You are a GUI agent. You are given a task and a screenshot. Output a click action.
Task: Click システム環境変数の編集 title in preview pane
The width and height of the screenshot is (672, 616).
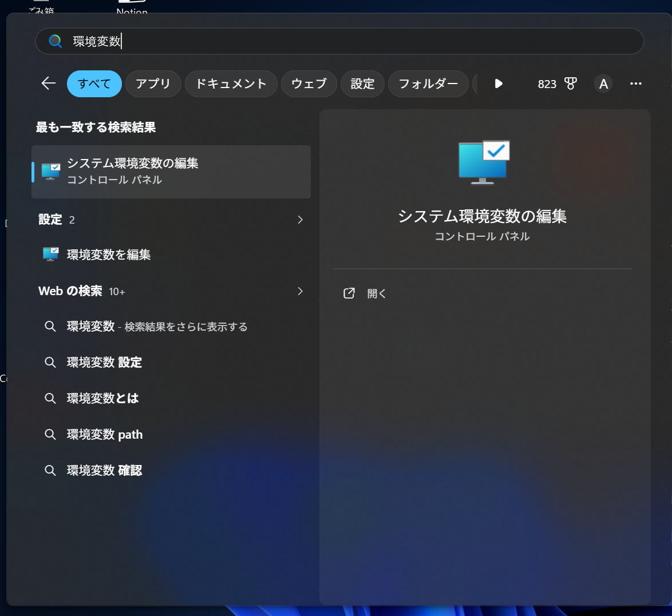482,216
